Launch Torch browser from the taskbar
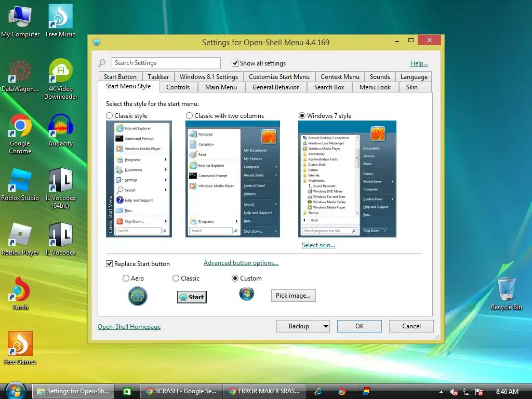The width and height of the screenshot is (532, 399). coord(342,391)
